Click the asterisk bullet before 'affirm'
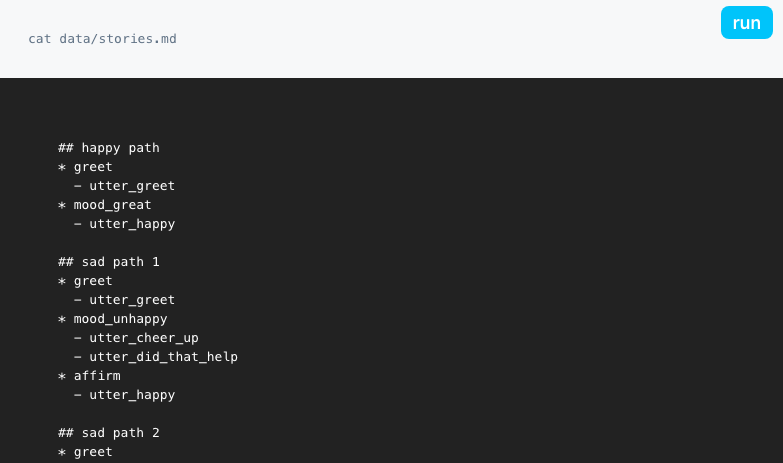Image resolution: width=783 pixels, height=463 pixels. (62, 377)
